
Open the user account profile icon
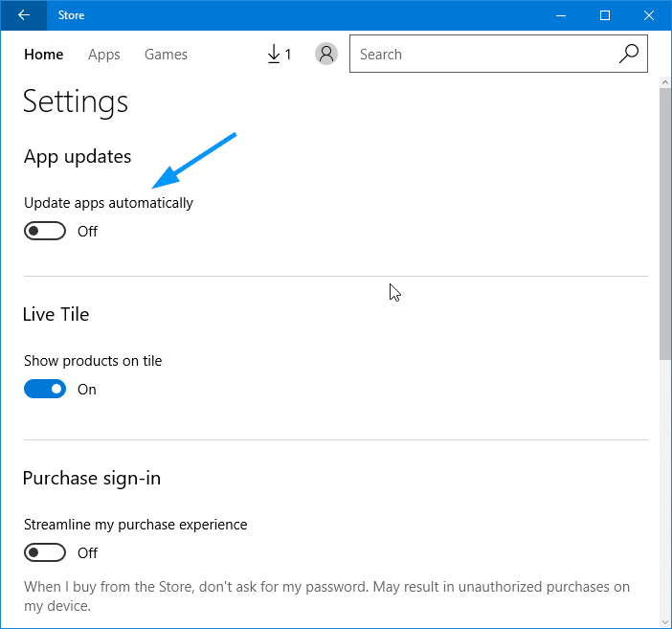click(326, 55)
